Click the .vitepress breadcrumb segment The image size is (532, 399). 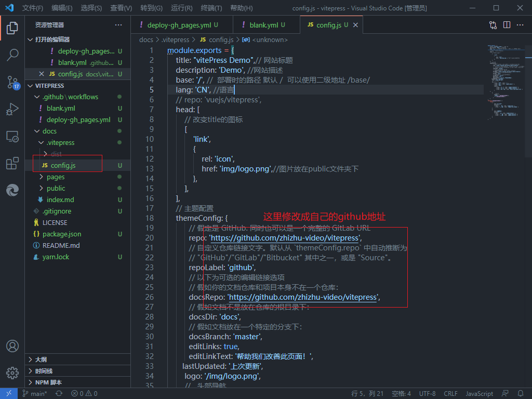coord(175,39)
